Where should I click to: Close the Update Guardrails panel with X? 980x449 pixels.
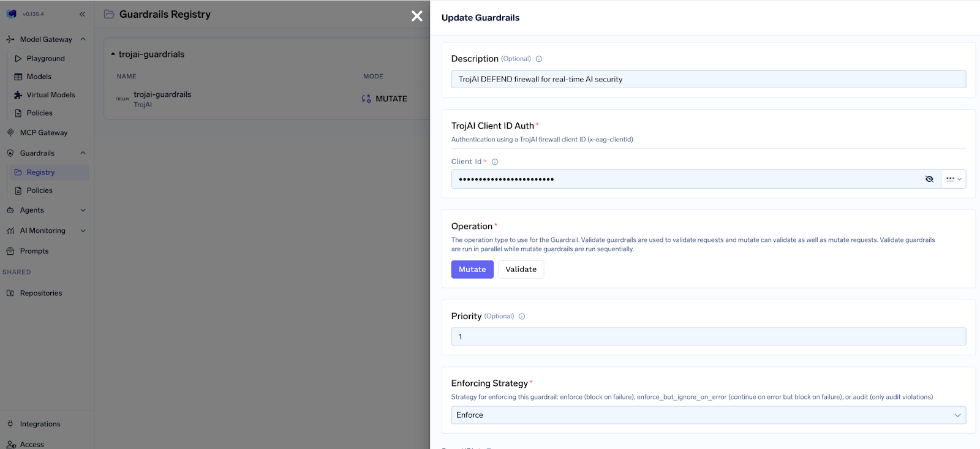point(417,16)
